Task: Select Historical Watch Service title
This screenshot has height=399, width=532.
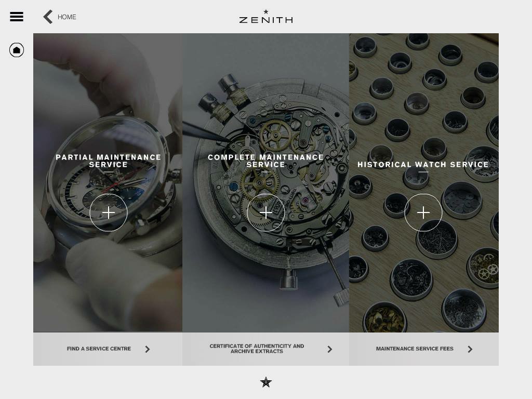Action: (423, 165)
